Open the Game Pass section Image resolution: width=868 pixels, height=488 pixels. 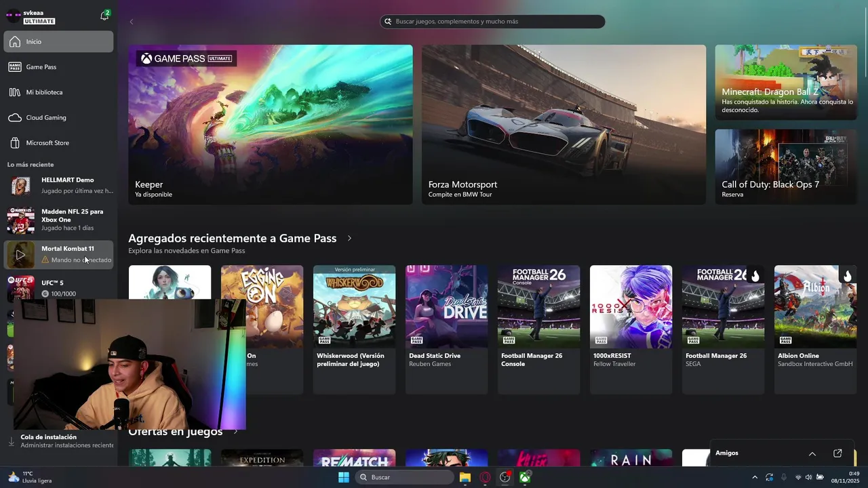[58, 67]
